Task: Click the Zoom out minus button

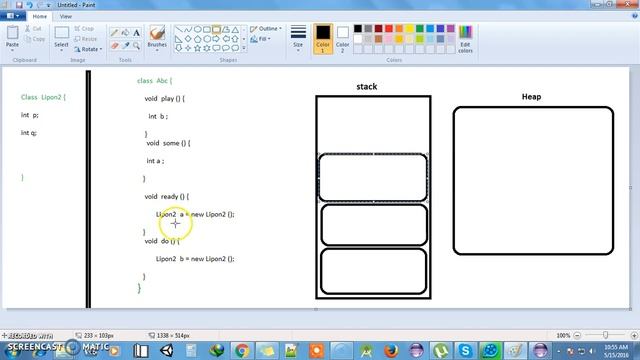Action: tap(577, 335)
